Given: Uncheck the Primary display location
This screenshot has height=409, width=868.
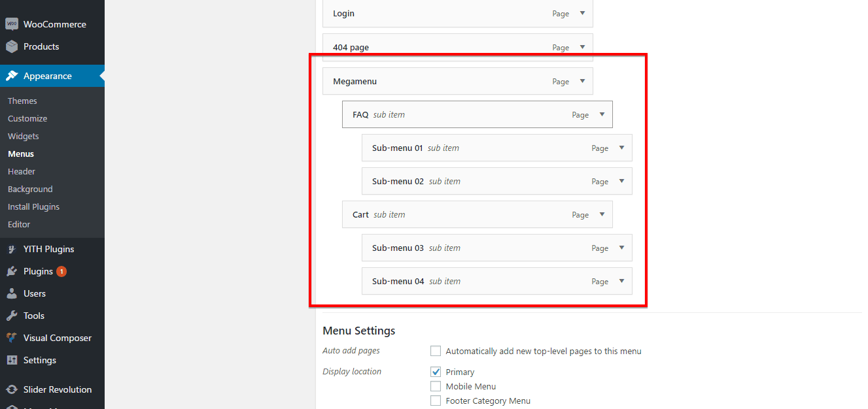Looking at the screenshot, I should 436,372.
